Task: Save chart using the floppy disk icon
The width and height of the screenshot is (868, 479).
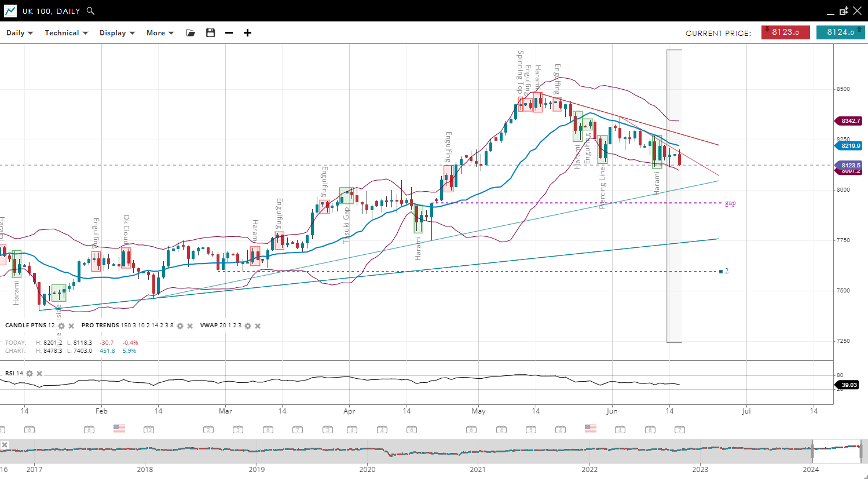Action: point(210,33)
